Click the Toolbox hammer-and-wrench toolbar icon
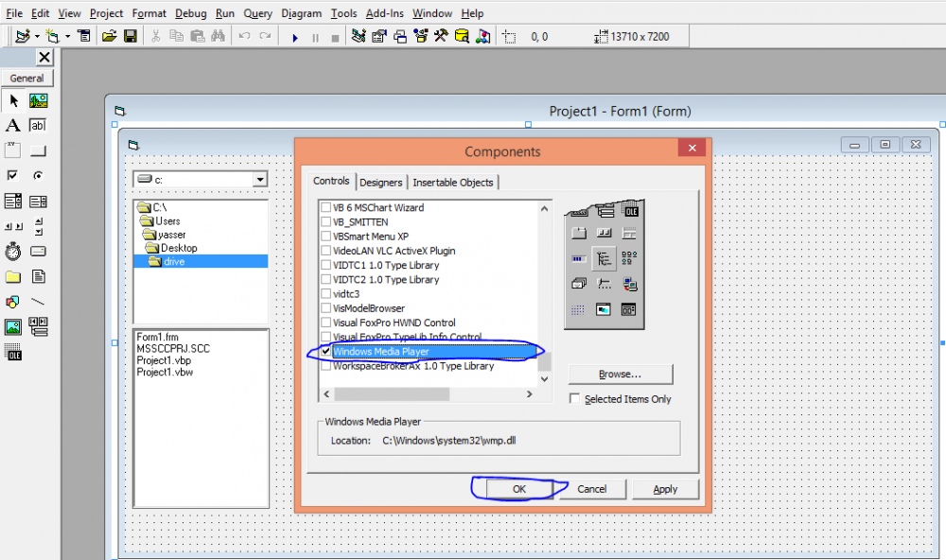This screenshot has width=946, height=560. [441, 37]
